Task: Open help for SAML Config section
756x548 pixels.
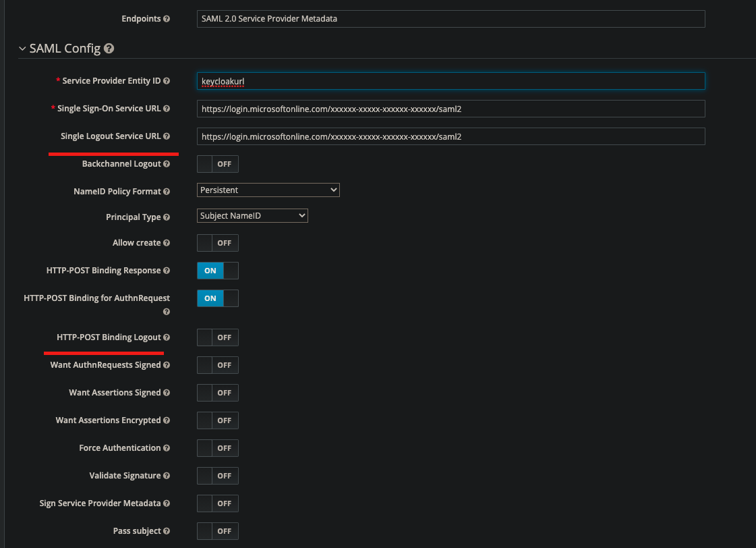Action: tap(110, 49)
